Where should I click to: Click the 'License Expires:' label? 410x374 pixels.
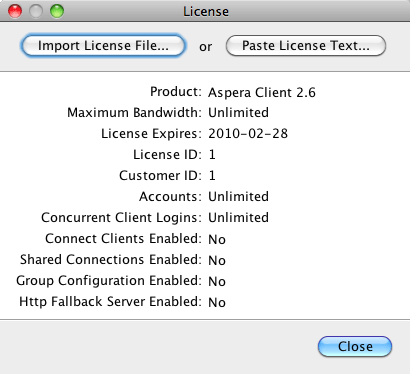[x=152, y=134]
